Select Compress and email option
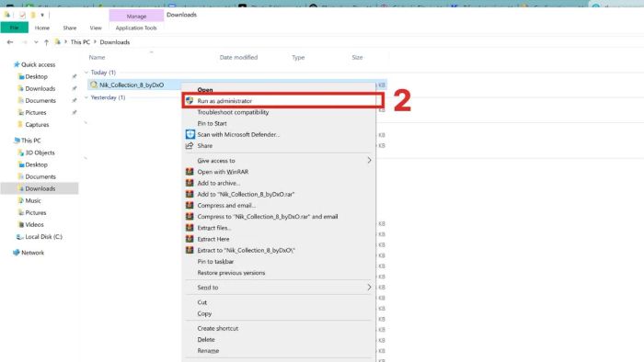 [x=279, y=206]
